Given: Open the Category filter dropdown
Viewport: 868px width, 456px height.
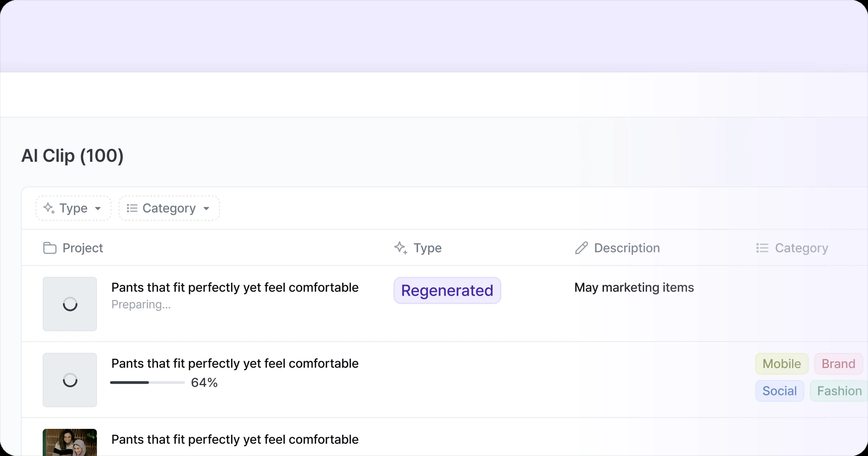Looking at the screenshot, I should [169, 208].
